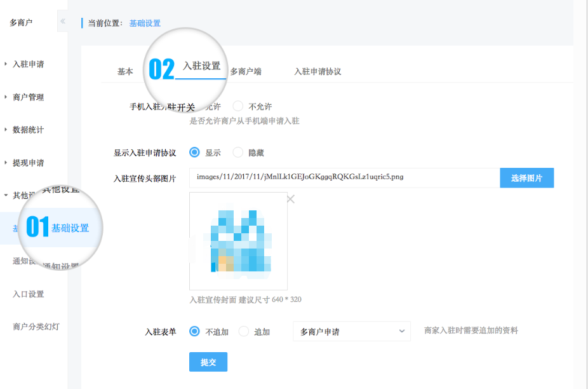Switch to the 基本 tab
This screenshot has height=389, width=588.
pos(125,71)
